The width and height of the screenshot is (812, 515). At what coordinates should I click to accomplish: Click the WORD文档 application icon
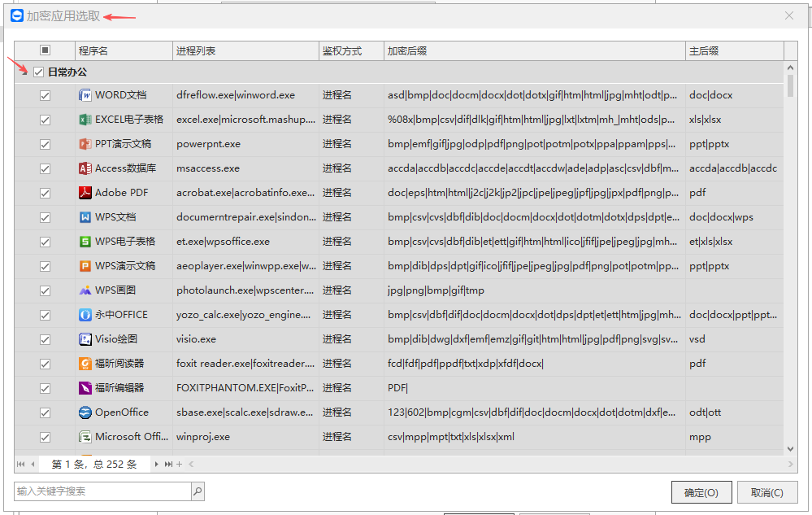pos(85,95)
